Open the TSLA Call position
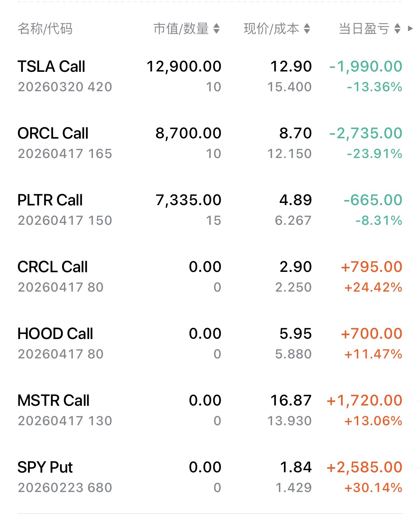Screen dimensions: 420x515 51,67
